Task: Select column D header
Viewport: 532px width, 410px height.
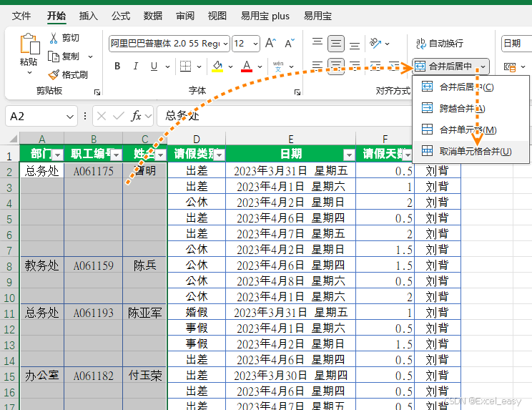Action: tap(197, 139)
